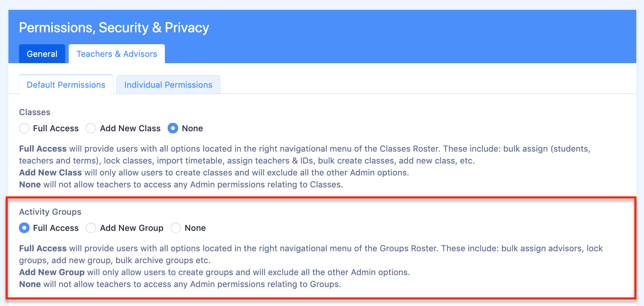Select Full Access radio under Classes
Screen dimensions: 644x306
(x=24, y=128)
